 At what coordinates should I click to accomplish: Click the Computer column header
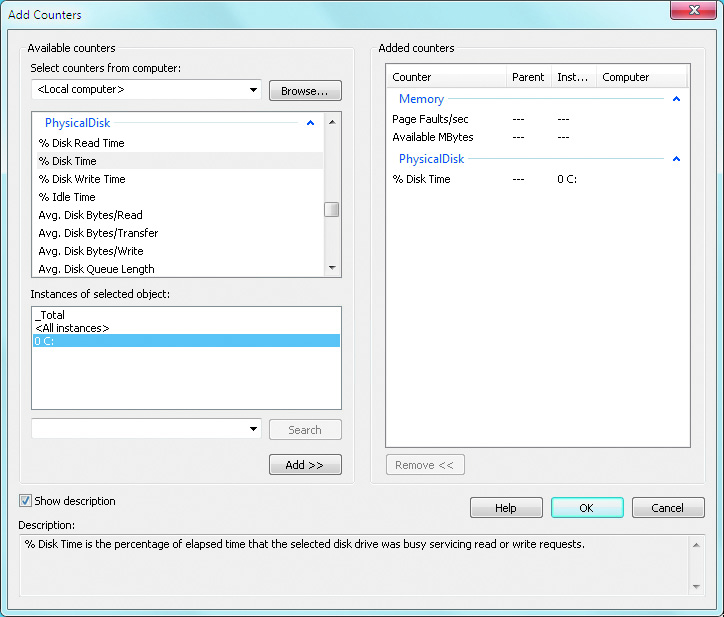coord(642,77)
